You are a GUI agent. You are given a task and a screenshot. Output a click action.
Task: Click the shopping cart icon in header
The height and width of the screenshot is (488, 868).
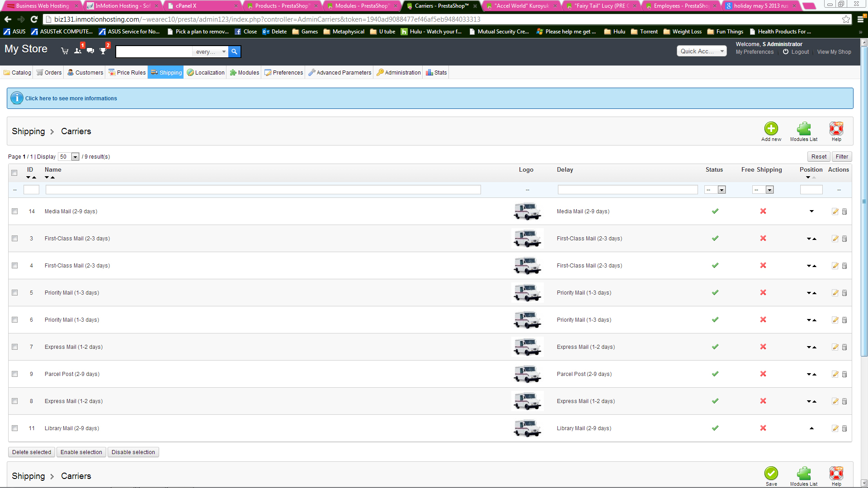(x=65, y=51)
